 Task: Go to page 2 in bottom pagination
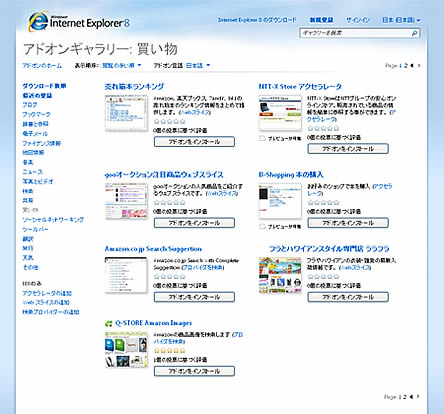pos(405,397)
